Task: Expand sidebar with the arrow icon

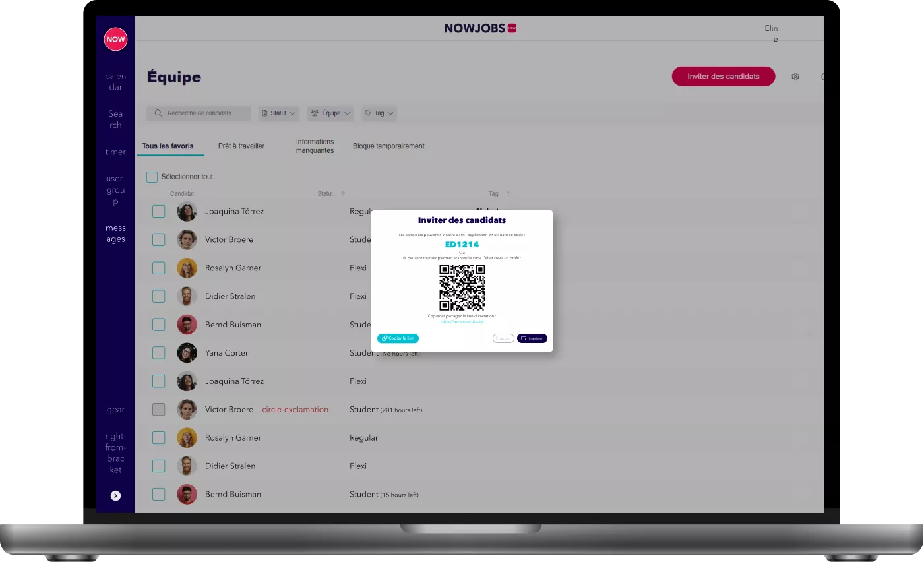Action: click(x=115, y=496)
